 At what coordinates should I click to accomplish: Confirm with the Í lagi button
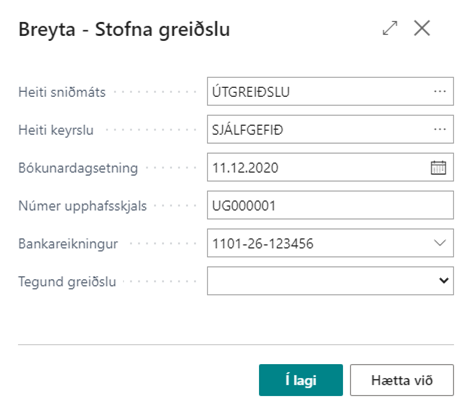301,380
